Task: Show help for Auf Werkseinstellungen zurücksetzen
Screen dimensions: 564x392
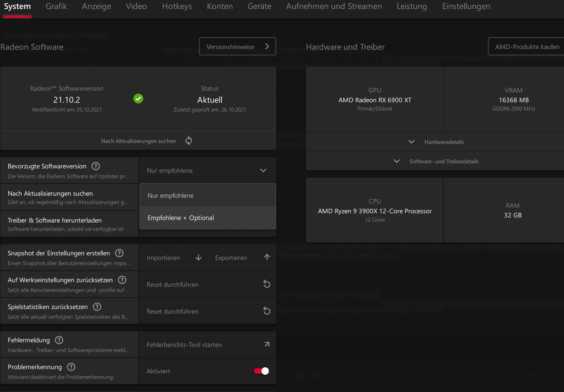Action: click(x=122, y=280)
